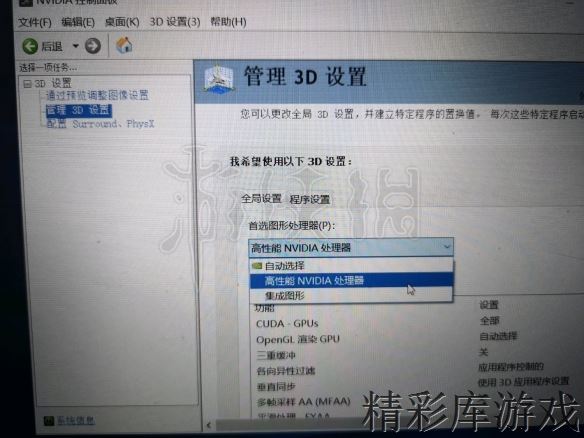Open the Home icon in toolbar
Screen dimensions: 584x438
(x=124, y=45)
